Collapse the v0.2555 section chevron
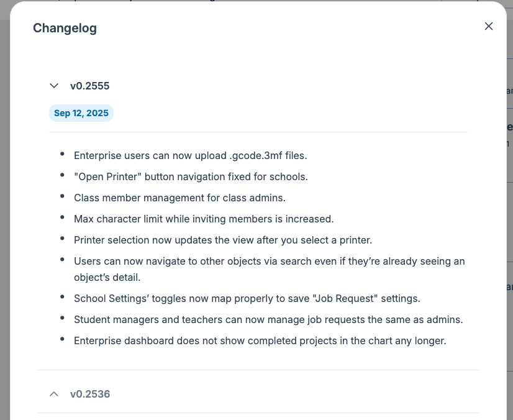513x420 pixels. click(x=54, y=86)
